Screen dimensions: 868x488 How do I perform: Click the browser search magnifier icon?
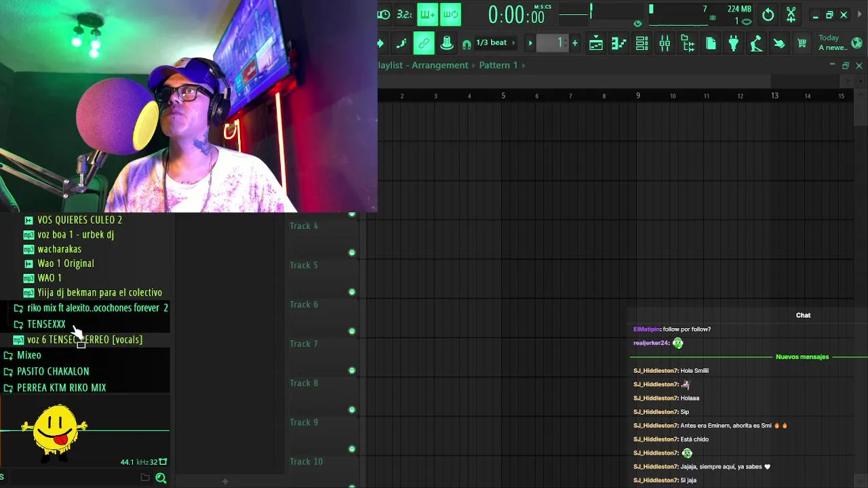[161, 478]
